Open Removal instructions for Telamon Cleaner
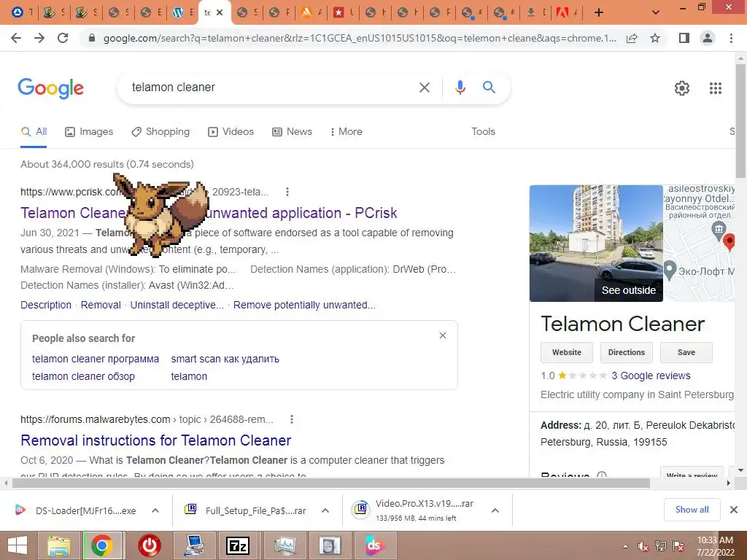 point(156,440)
